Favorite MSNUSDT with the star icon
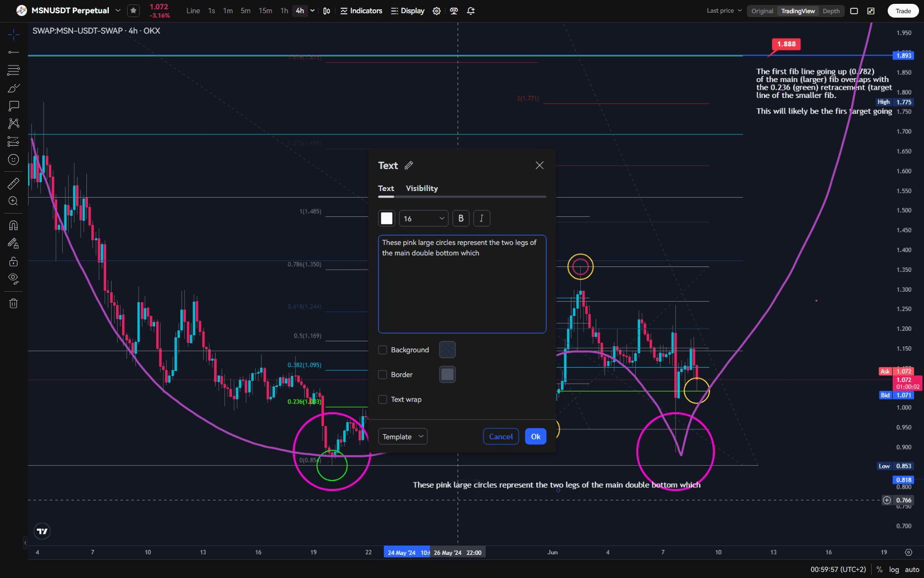 (133, 10)
